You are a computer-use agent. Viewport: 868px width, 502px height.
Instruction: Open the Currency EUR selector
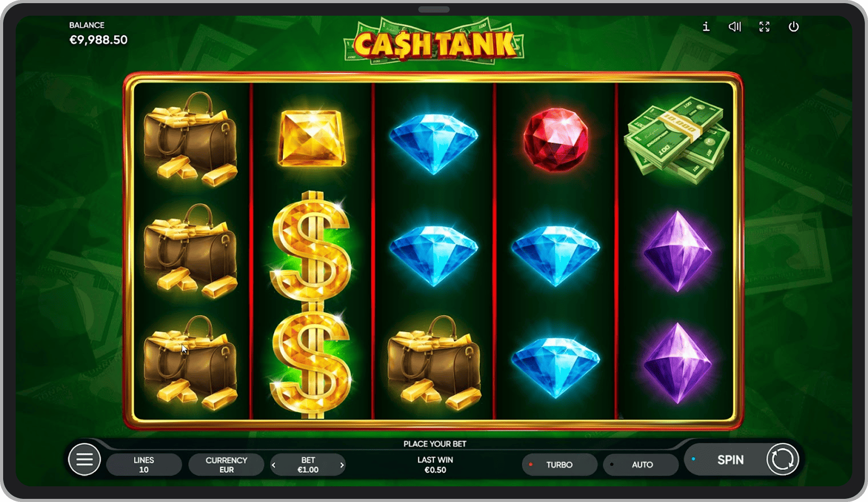click(x=226, y=464)
